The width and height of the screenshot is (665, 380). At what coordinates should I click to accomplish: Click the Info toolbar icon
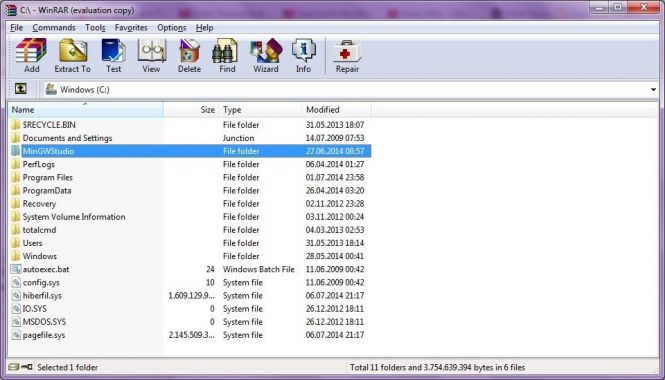pyautogui.click(x=304, y=51)
